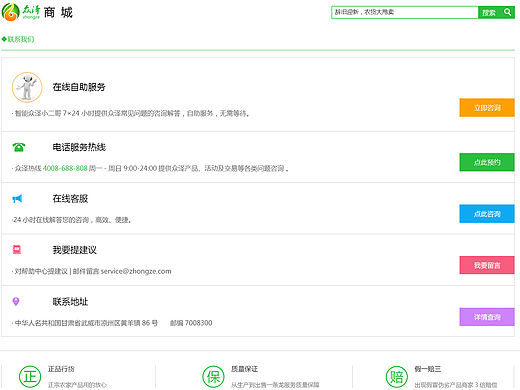Click the blue 点此咨询 button
520x390 pixels.
pyautogui.click(x=487, y=214)
